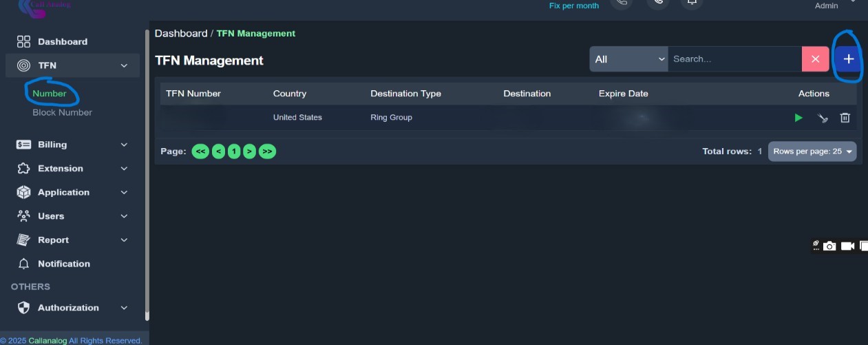
Task: Click the edit tool icon in Actions column
Action: coord(822,118)
